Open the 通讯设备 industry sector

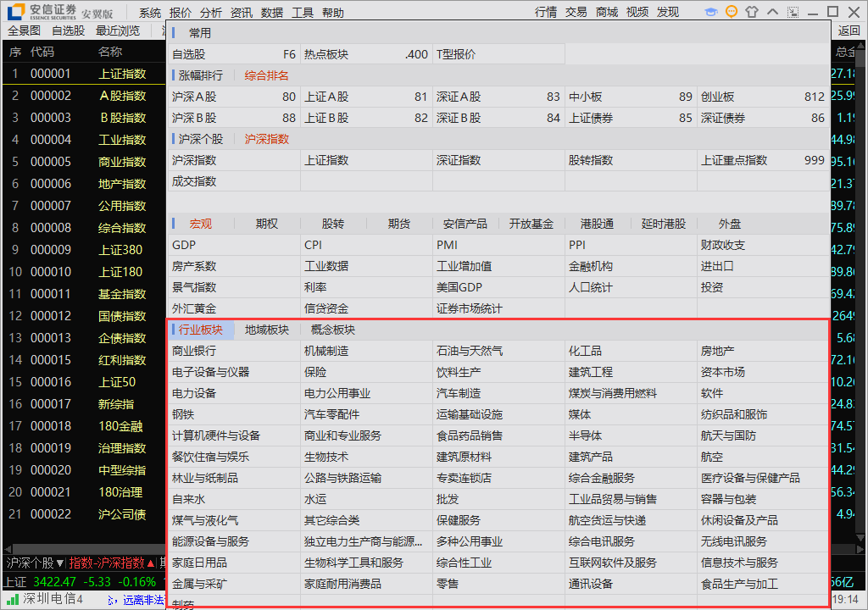(x=631, y=584)
